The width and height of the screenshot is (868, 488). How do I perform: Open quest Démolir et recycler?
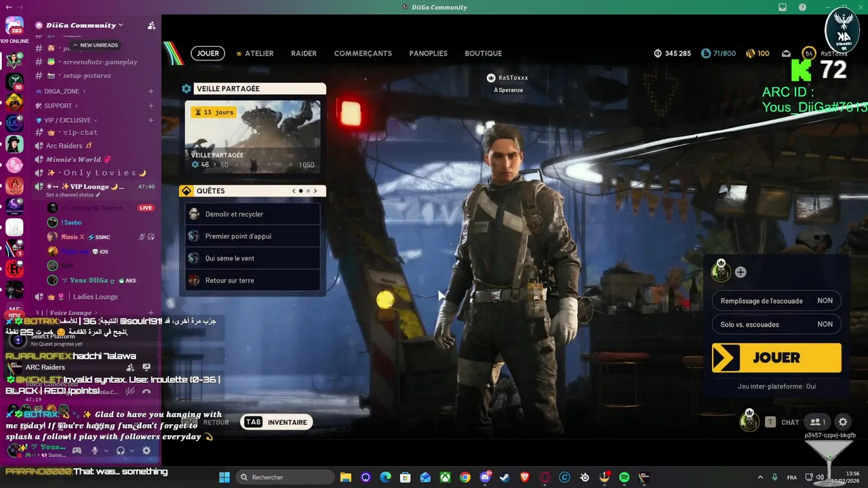click(252, 214)
